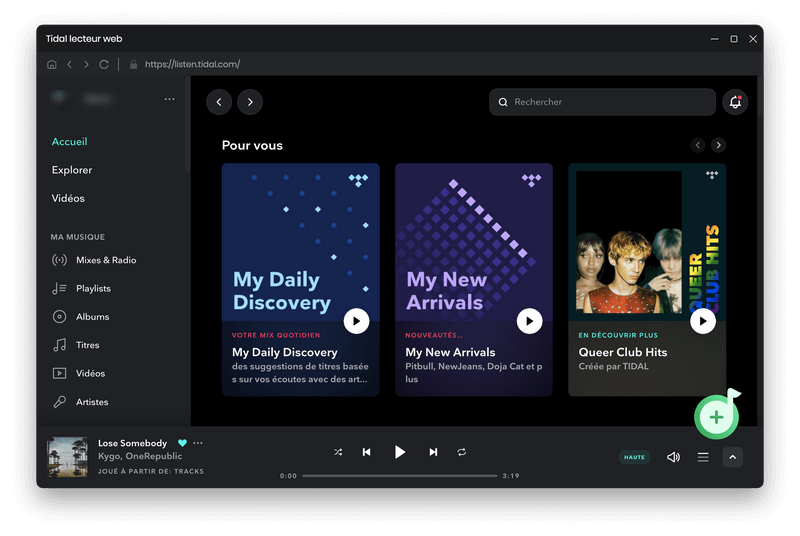Image resolution: width=800 pixels, height=536 pixels.
Task: Open the My Daily Discovery card title
Action: click(x=285, y=352)
